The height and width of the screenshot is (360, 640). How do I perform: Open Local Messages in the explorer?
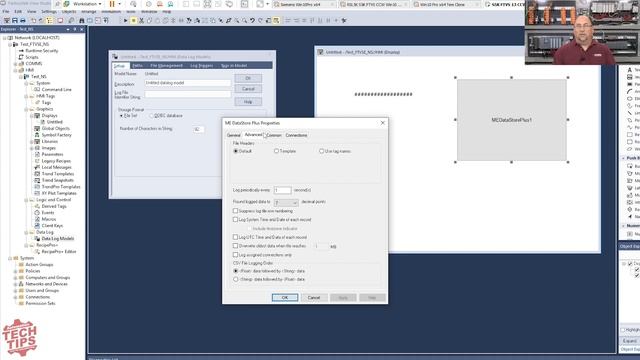(x=56, y=167)
